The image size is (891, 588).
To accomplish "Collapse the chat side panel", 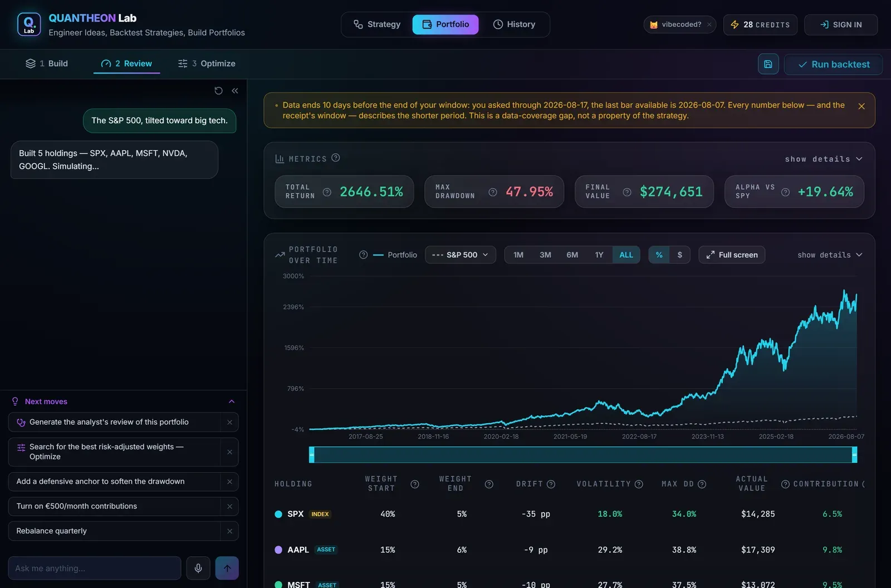I will [x=235, y=91].
